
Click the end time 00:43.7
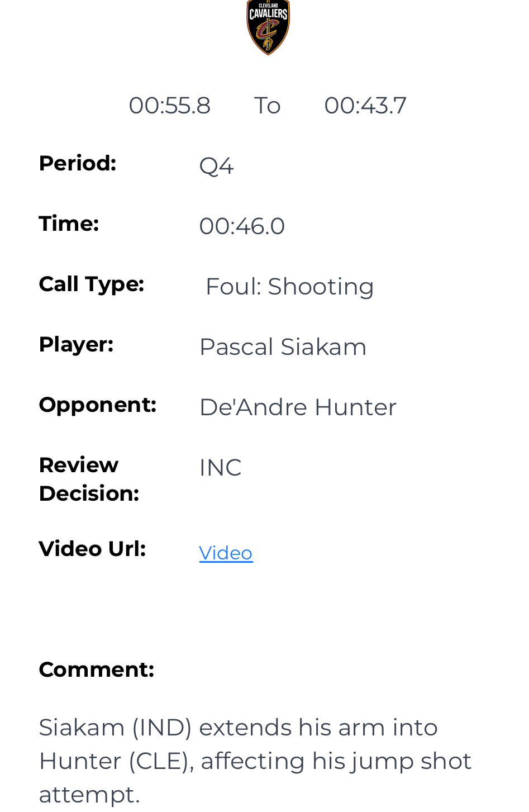pos(365,106)
